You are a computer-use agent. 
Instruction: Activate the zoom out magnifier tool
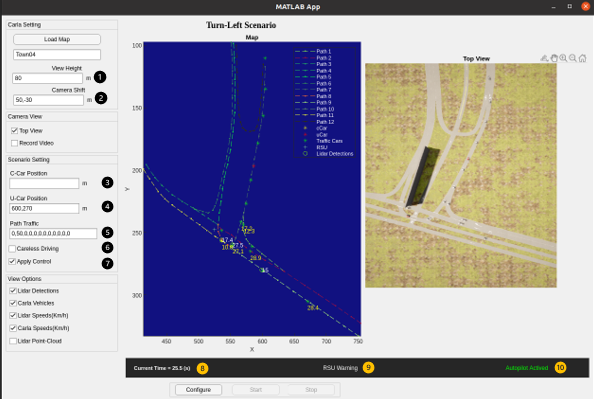(x=573, y=58)
